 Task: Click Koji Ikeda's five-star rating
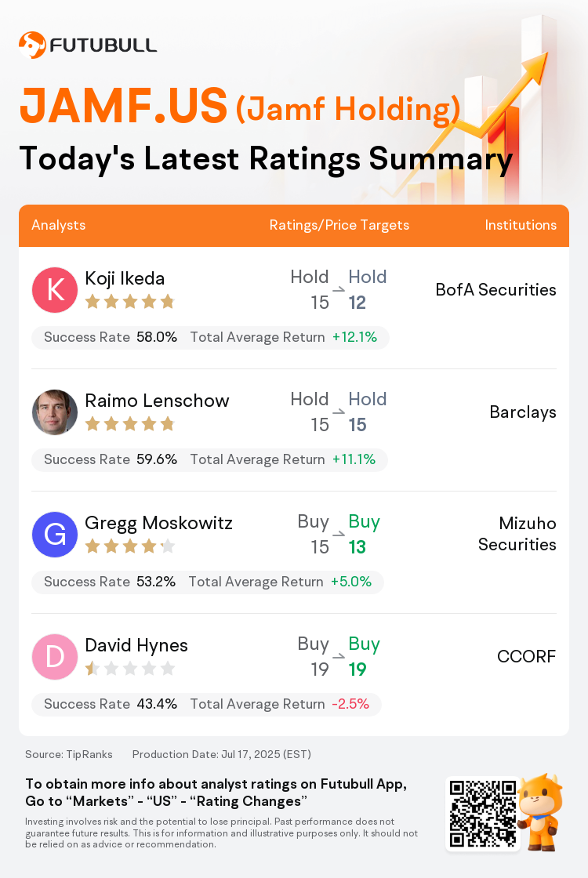point(130,303)
